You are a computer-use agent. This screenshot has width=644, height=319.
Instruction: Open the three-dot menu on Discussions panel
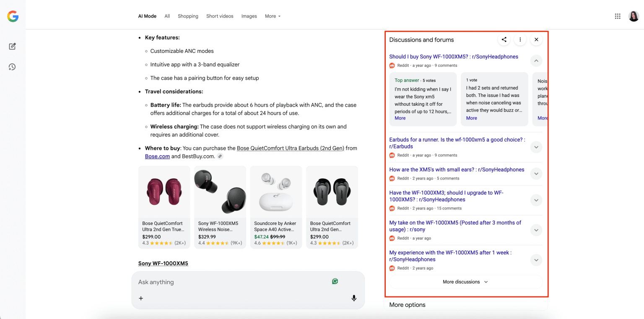tap(520, 39)
